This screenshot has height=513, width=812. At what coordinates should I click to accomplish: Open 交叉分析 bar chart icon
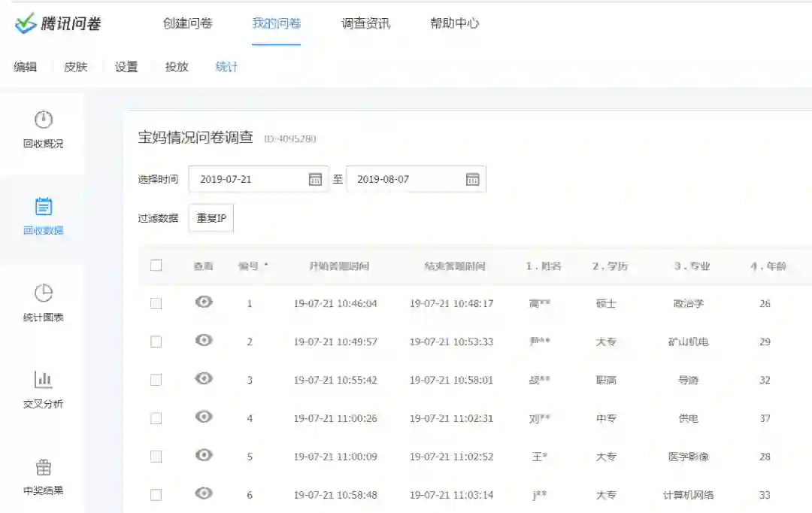click(44, 379)
